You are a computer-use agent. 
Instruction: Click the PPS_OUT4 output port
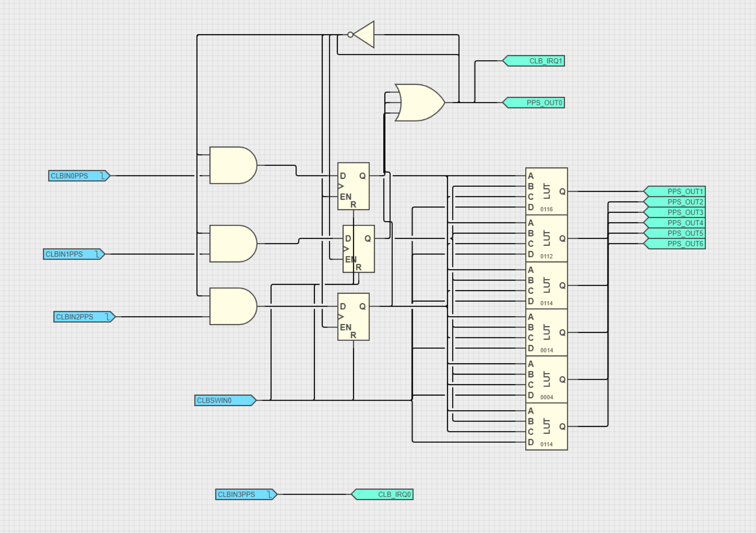675,223
